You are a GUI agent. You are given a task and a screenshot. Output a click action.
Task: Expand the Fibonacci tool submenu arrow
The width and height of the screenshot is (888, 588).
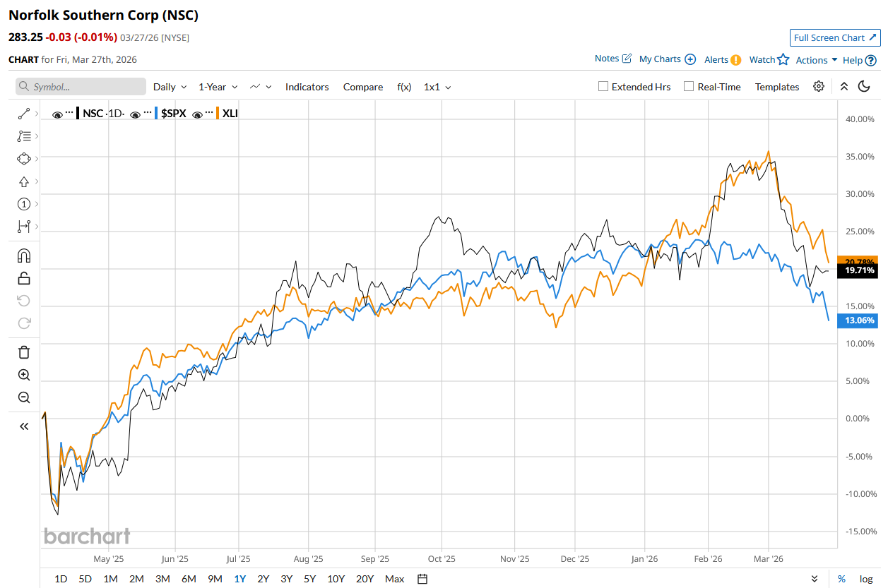tap(36, 136)
